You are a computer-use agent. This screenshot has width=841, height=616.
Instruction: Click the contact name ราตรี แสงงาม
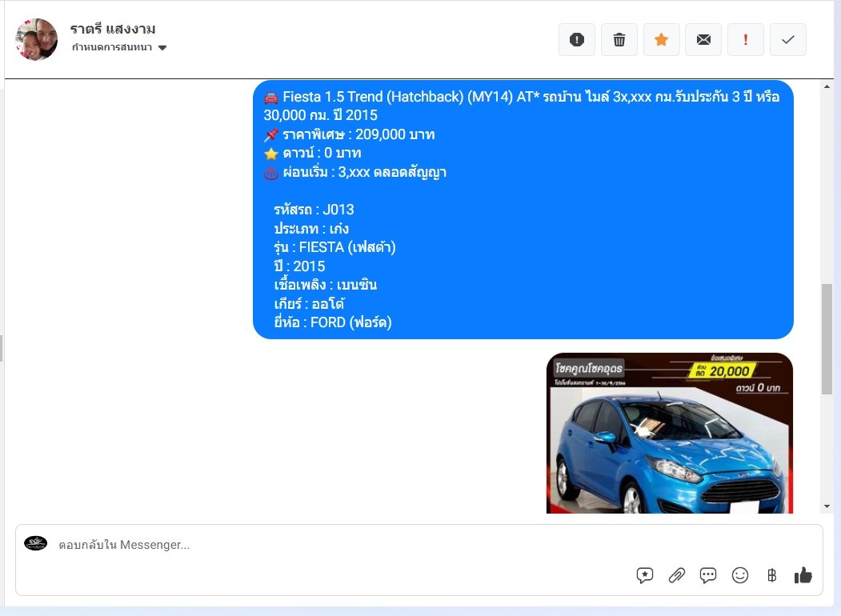tap(113, 29)
